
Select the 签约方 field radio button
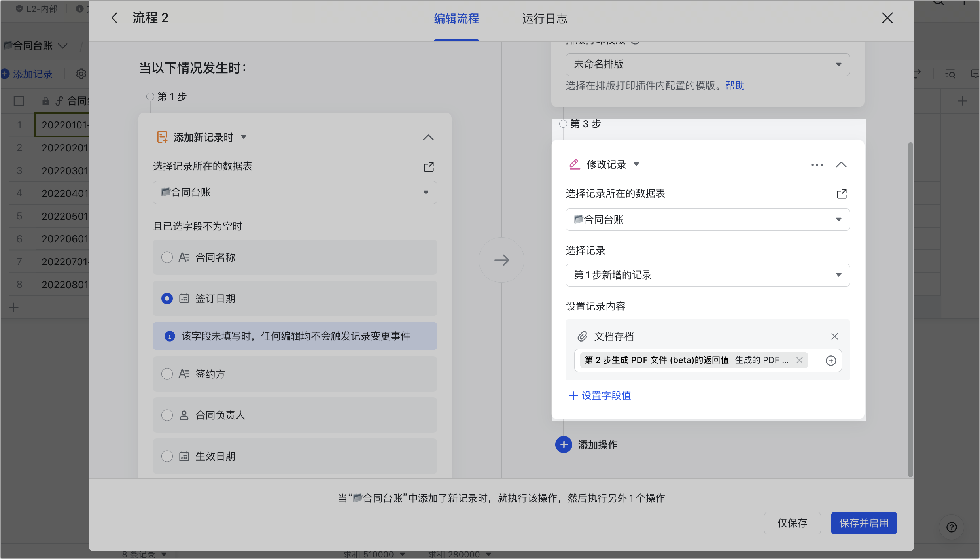point(167,374)
